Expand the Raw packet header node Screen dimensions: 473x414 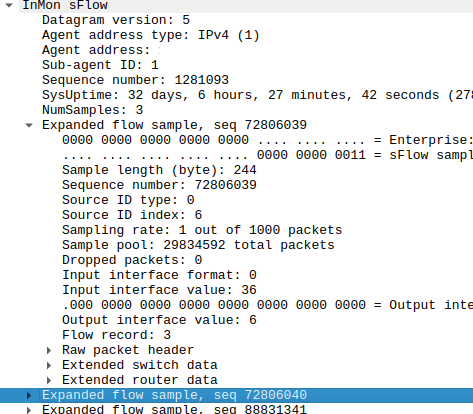[x=49, y=350]
